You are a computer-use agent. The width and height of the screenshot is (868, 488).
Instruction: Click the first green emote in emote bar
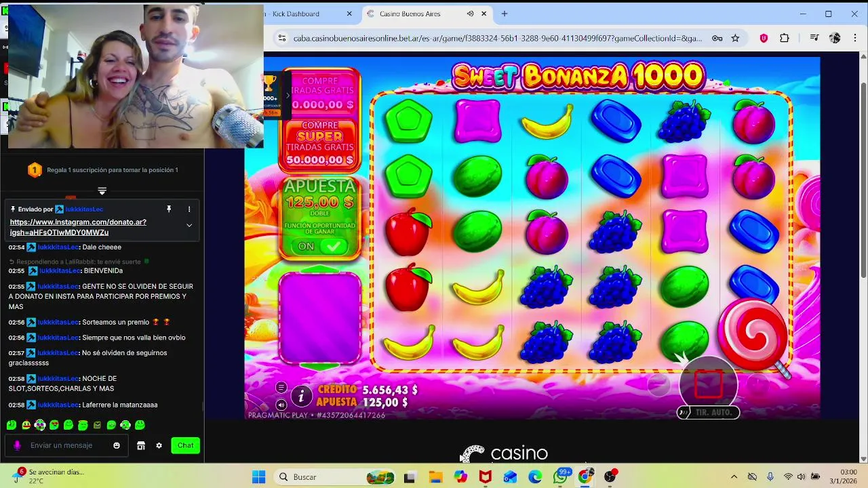(12, 425)
